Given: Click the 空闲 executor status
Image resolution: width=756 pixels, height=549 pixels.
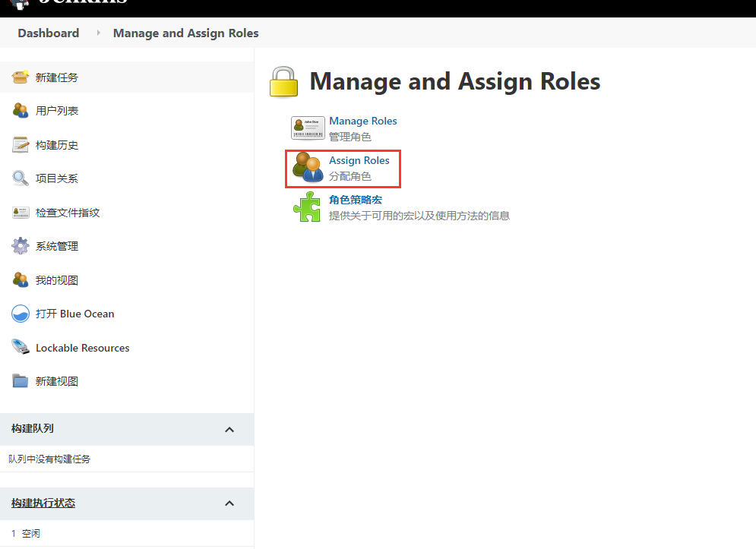Looking at the screenshot, I should click(x=31, y=534).
